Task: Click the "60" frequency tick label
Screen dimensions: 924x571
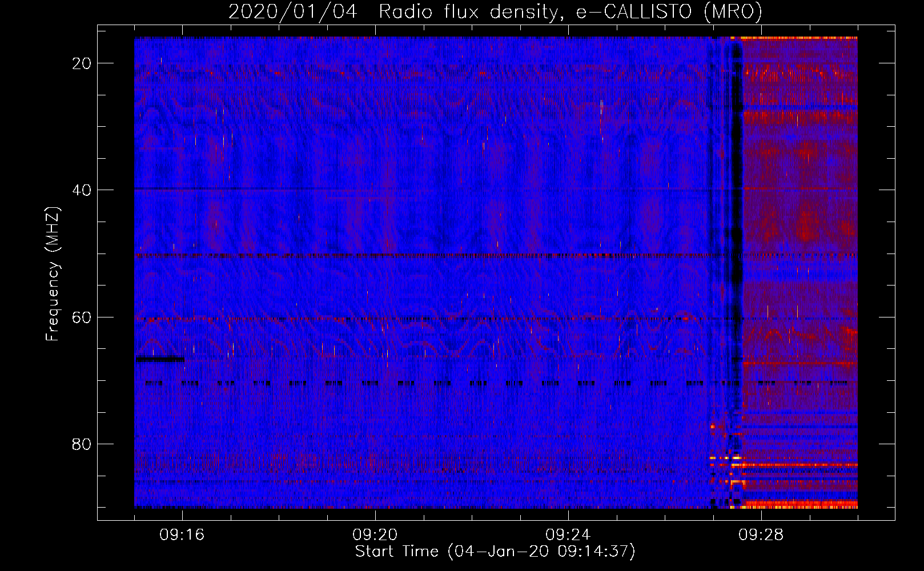Action: coord(82,317)
